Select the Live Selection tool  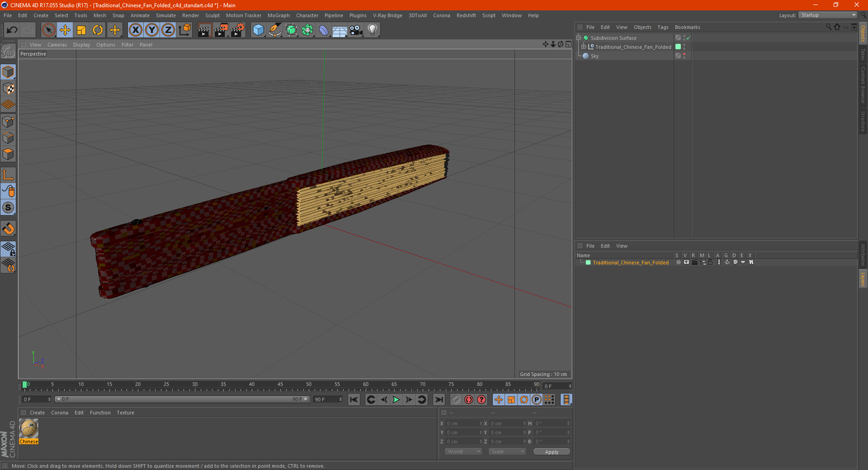(48, 30)
